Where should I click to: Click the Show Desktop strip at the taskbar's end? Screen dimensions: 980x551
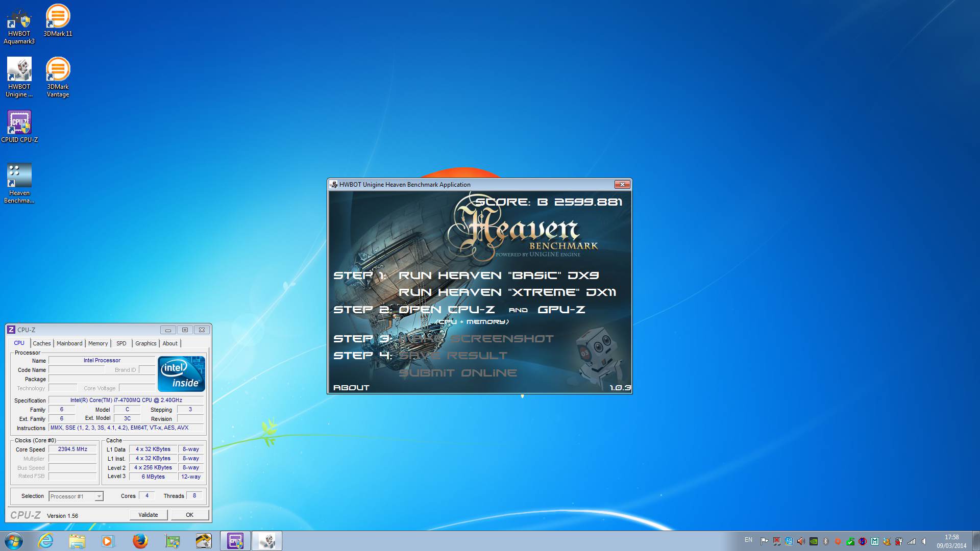coord(976,541)
